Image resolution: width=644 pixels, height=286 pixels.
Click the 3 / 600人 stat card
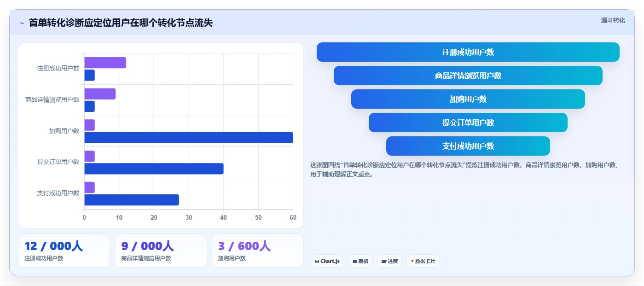tap(258, 251)
